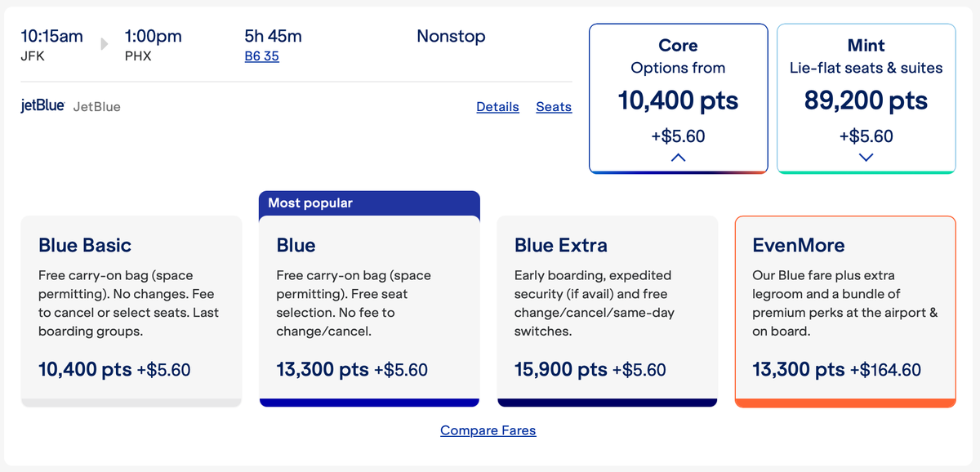Open the B6 35 flight number link

point(261,56)
